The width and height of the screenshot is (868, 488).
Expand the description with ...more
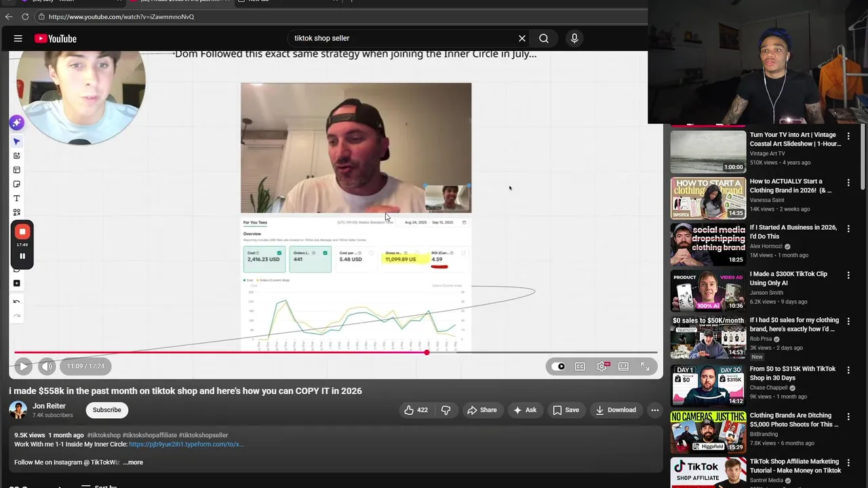click(x=133, y=462)
